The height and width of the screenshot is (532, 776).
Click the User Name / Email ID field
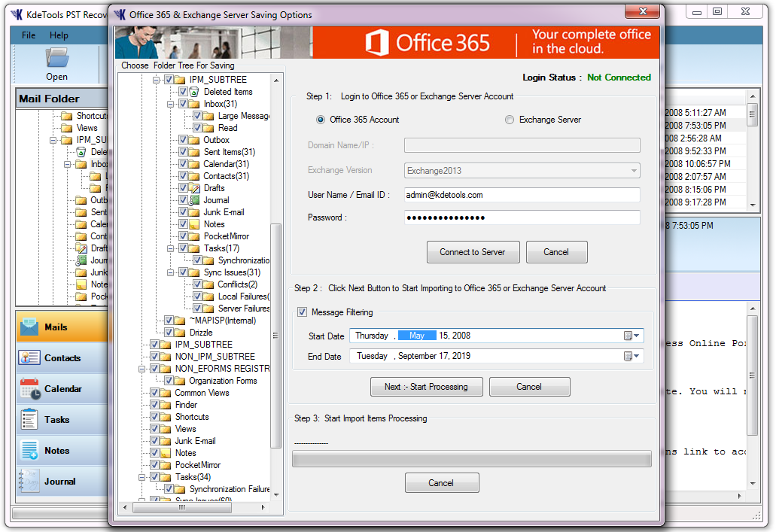point(522,195)
